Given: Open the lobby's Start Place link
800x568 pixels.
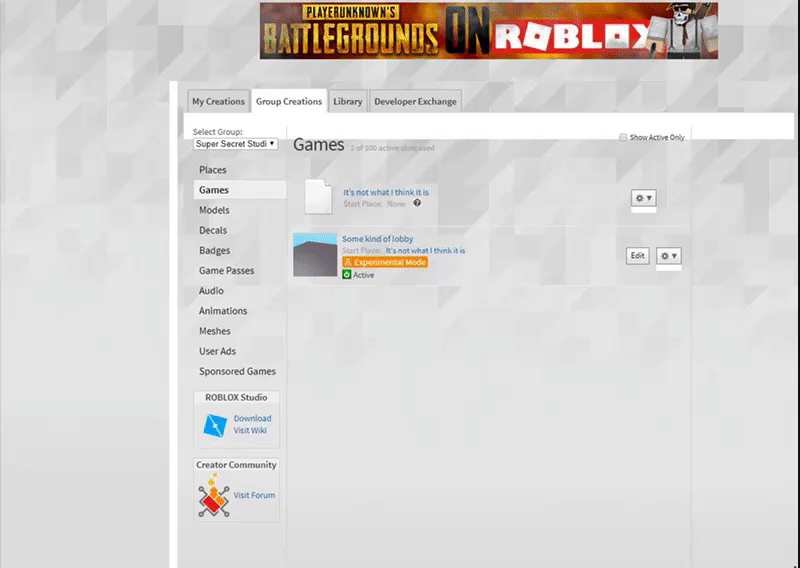Looking at the screenshot, I should [425, 251].
